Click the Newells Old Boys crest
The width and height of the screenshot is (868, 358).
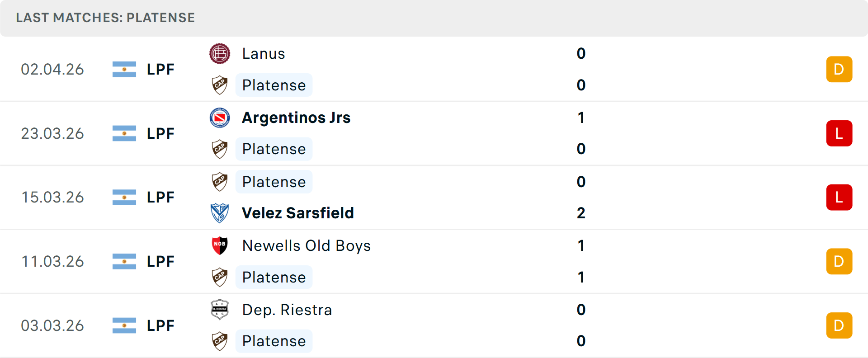pyautogui.click(x=220, y=246)
